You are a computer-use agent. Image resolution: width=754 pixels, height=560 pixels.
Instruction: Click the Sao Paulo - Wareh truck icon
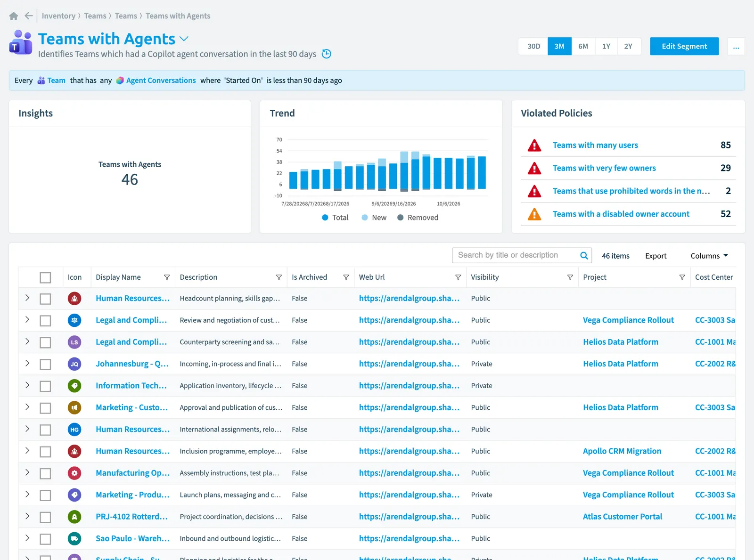(x=74, y=538)
